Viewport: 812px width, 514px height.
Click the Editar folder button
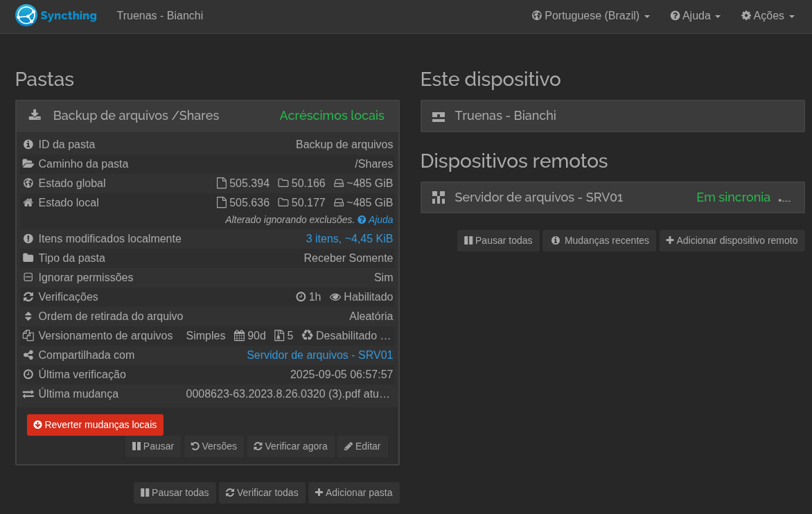point(362,446)
